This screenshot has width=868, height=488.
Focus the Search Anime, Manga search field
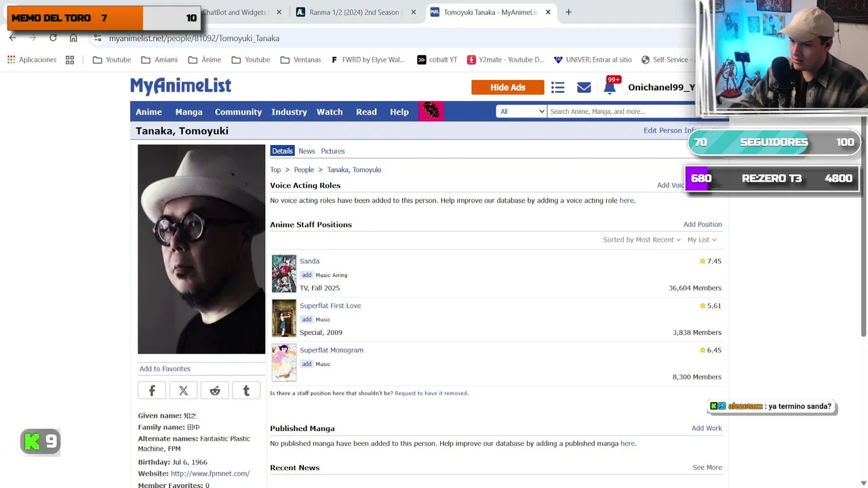click(x=620, y=111)
